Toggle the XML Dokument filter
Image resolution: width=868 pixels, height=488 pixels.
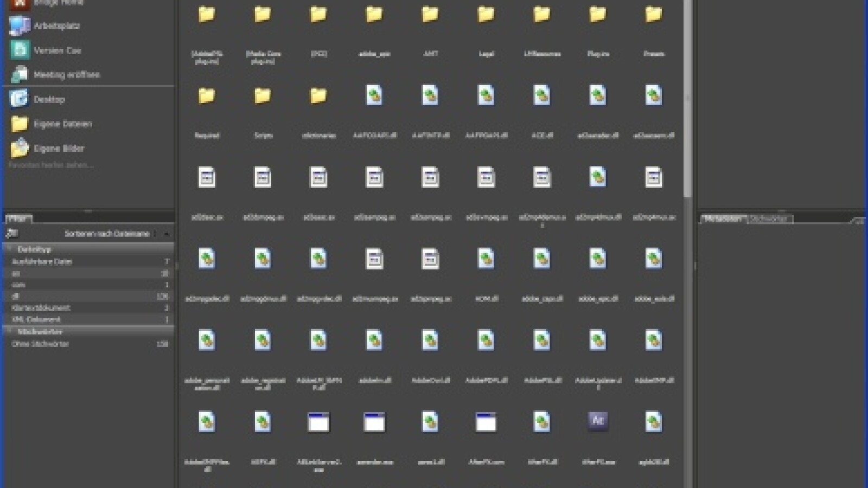pos(90,319)
